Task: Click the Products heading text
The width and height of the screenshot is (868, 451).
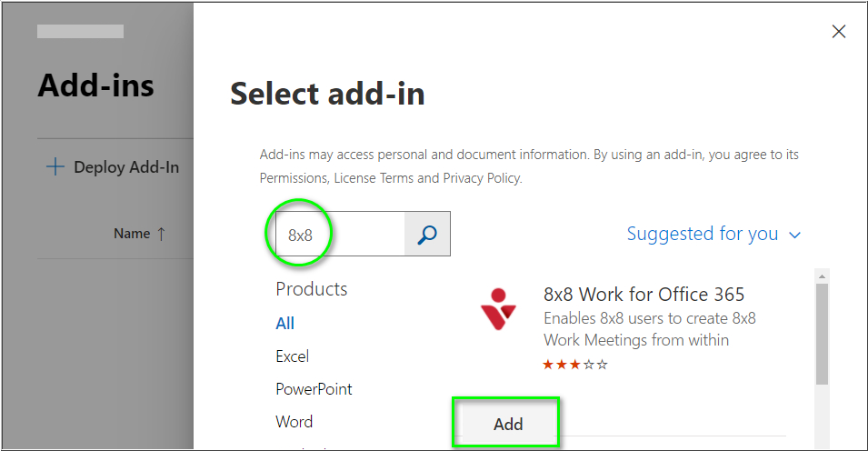Action: [312, 289]
